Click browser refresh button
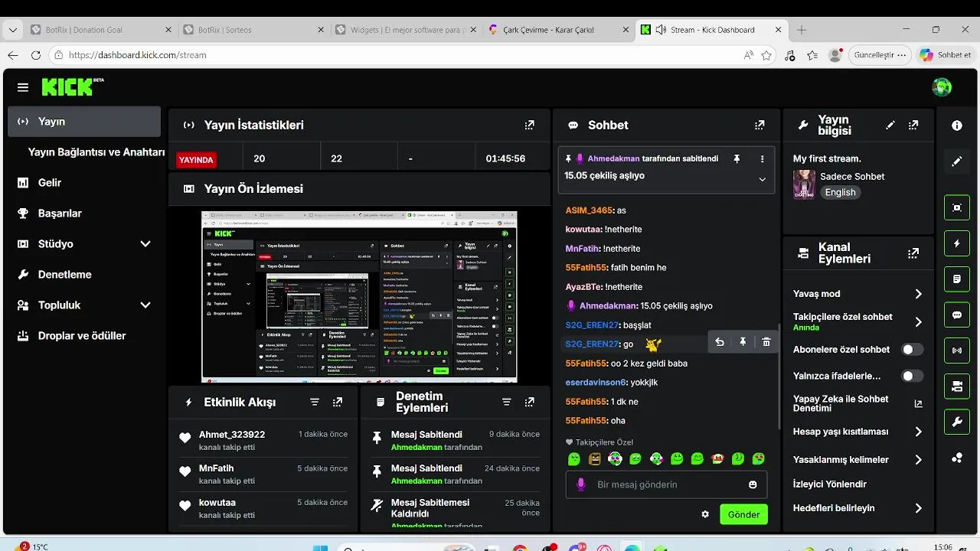The width and height of the screenshot is (980, 551). tap(36, 55)
